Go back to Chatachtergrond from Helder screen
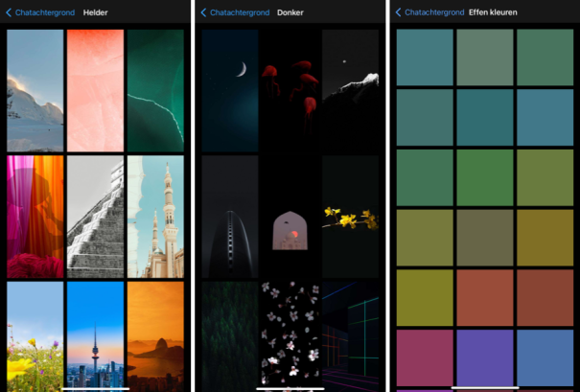Viewport: 580px width, 392px height. coord(40,12)
